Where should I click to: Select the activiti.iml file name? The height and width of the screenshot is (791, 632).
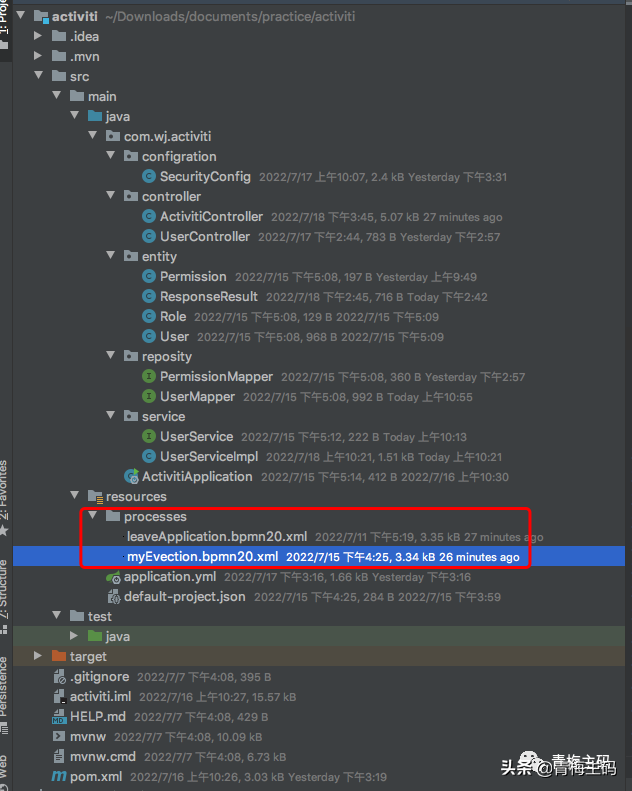[x=100, y=697]
